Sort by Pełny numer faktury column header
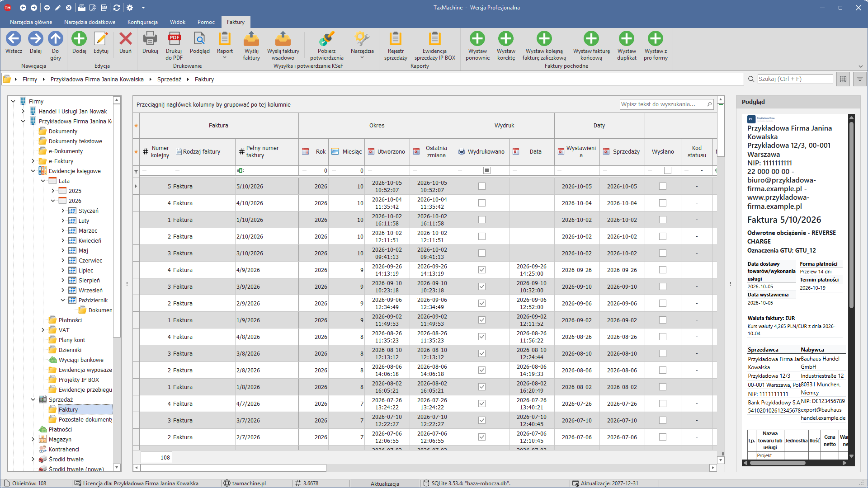868x488 pixels. pos(267,151)
